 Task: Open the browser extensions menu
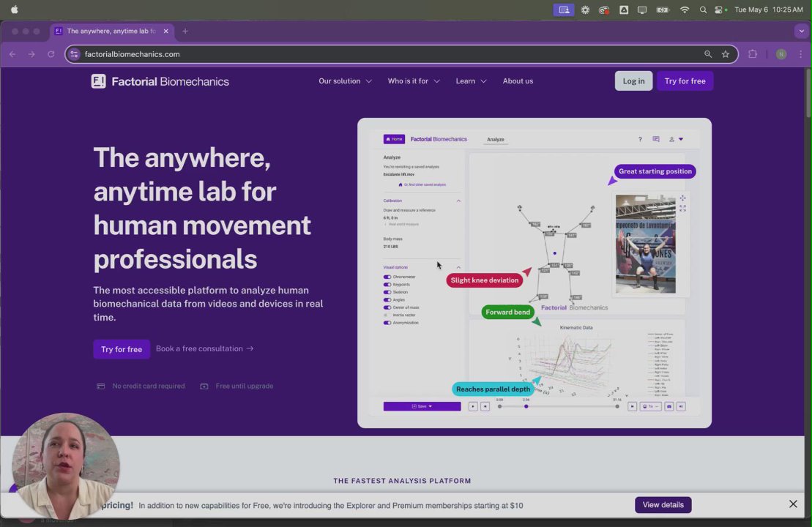[753, 54]
